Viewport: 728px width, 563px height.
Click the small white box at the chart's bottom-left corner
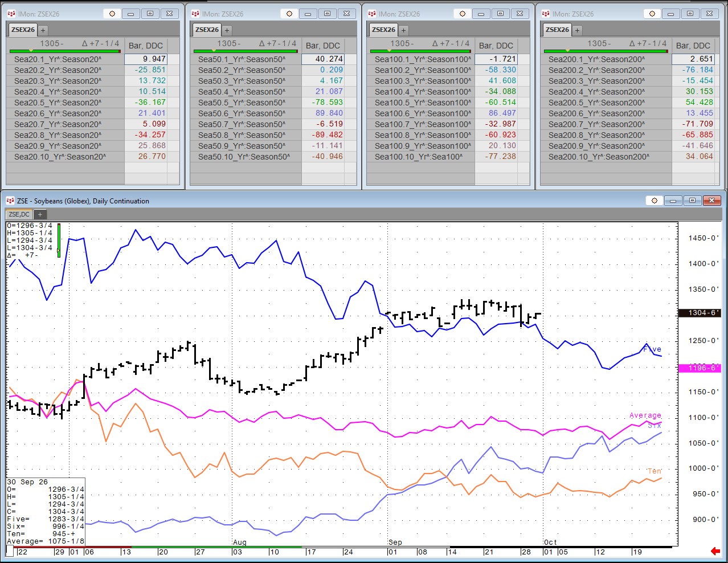[x=10, y=551]
